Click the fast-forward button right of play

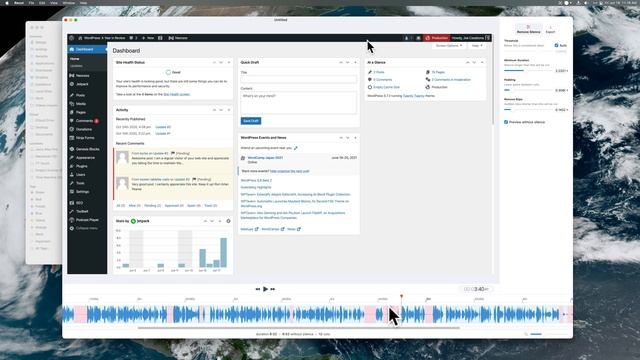click(273, 289)
